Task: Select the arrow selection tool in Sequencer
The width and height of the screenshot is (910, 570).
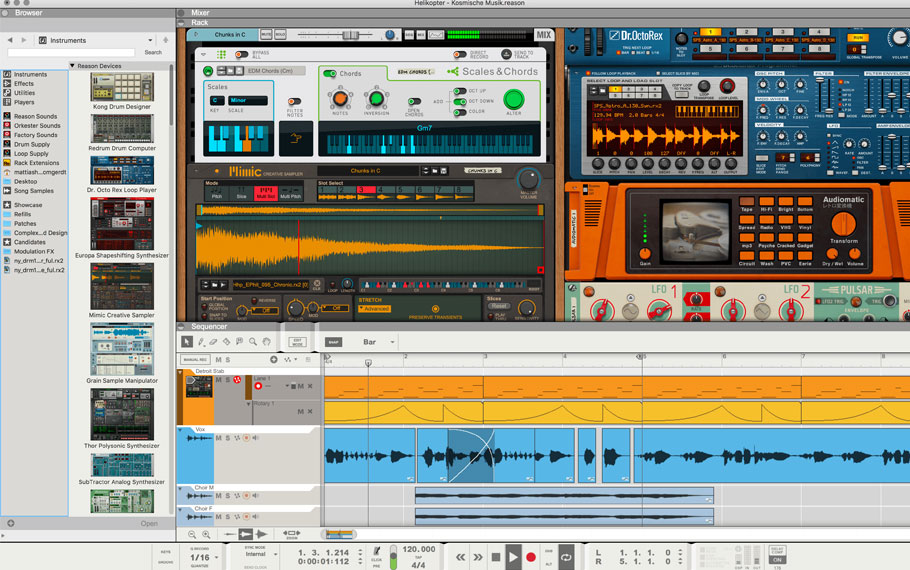Action: coord(186,342)
